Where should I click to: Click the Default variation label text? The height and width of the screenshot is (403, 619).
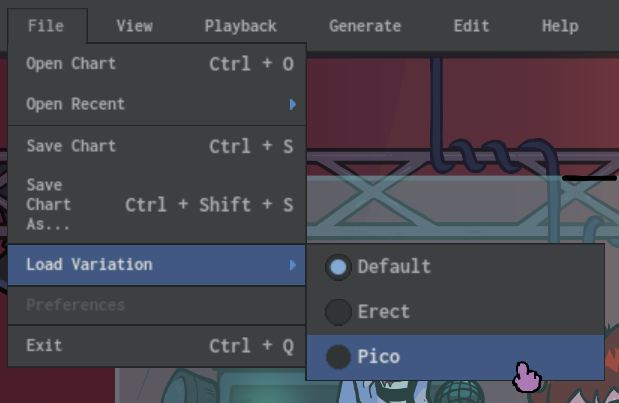point(394,267)
